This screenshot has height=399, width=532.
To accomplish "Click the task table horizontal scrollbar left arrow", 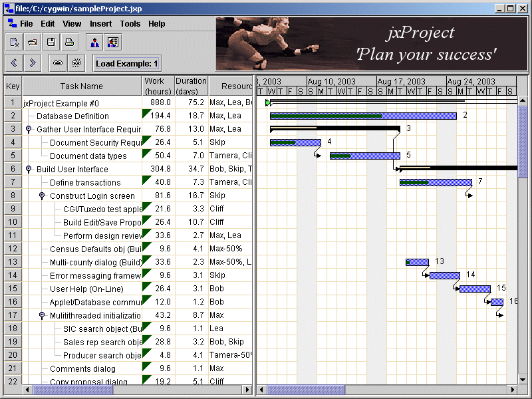I will pos(27,390).
